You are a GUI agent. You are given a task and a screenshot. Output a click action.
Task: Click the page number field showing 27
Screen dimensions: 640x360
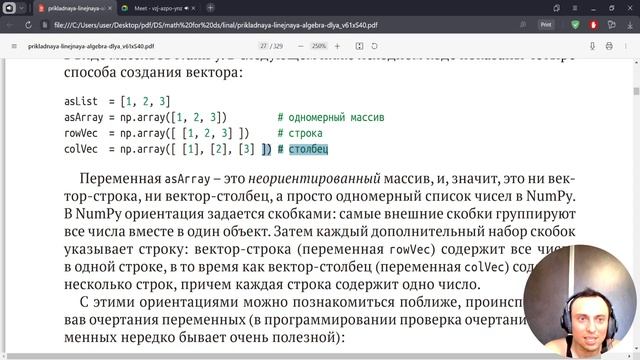tap(263, 46)
